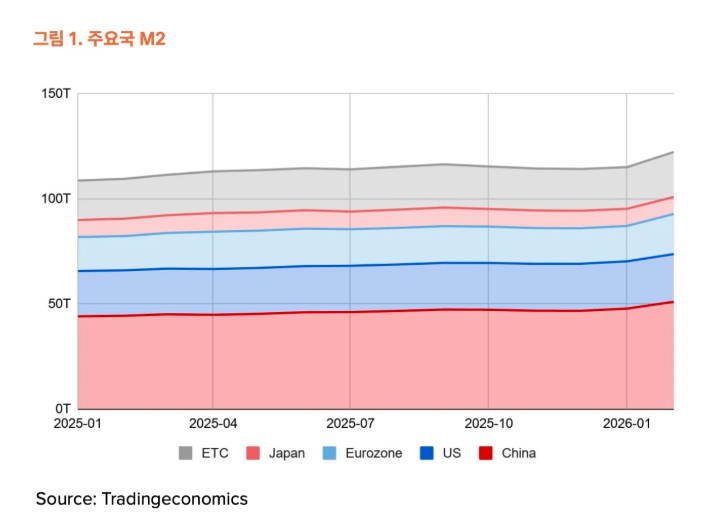Click the 0T y-axis label
Screen dimensions: 720x529
[63, 408]
